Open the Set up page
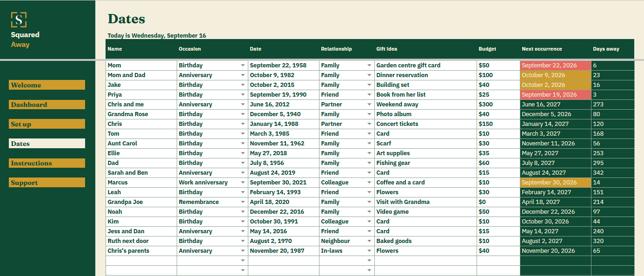644x276 pixels. click(x=47, y=124)
